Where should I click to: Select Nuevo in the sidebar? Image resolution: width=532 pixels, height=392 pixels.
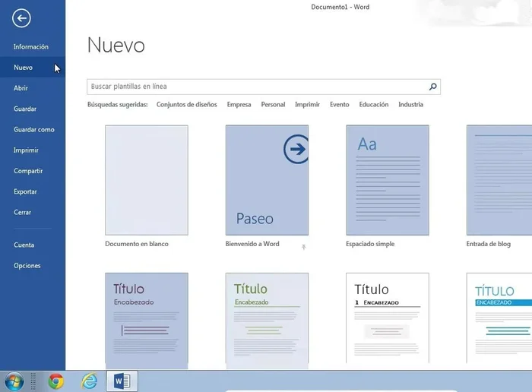pos(33,68)
